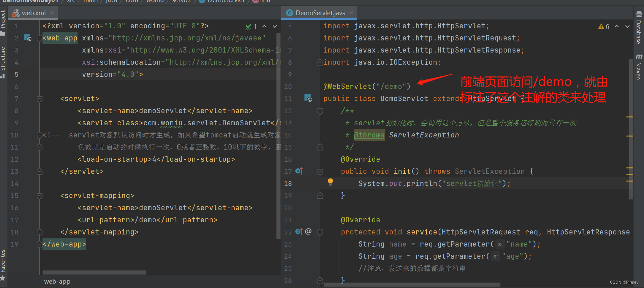Click the @throws Javadoc tag

pos(369,135)
